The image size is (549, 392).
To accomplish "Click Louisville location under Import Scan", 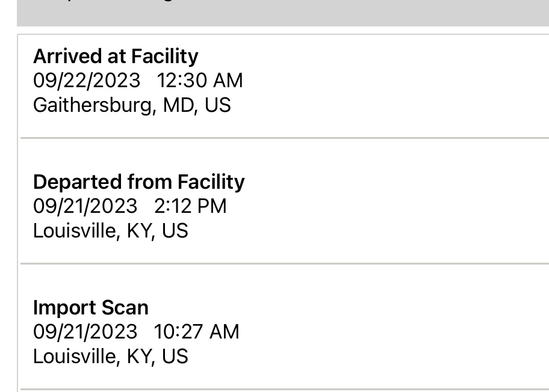I will 111,357.
